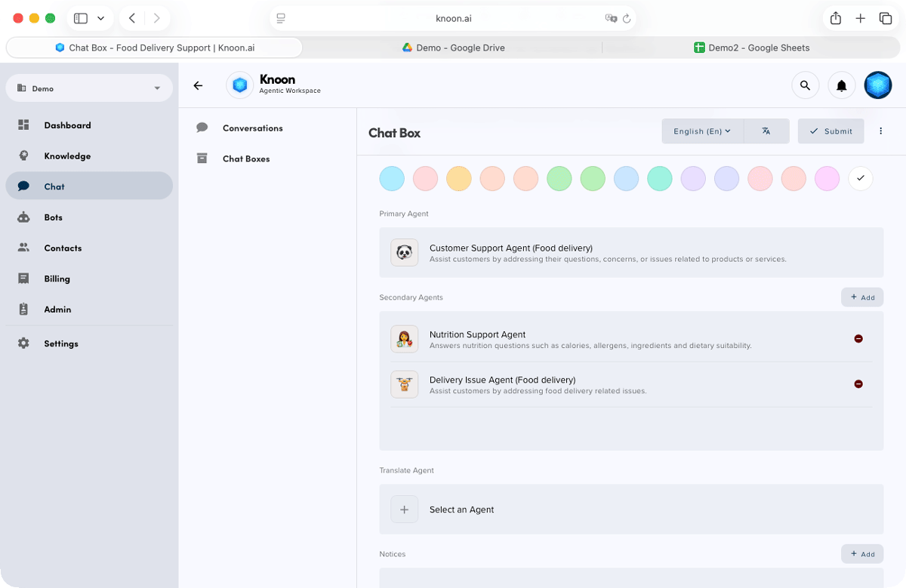Open the Admin section
Viewport: 906px width, 588px height.
pos(57,309)
